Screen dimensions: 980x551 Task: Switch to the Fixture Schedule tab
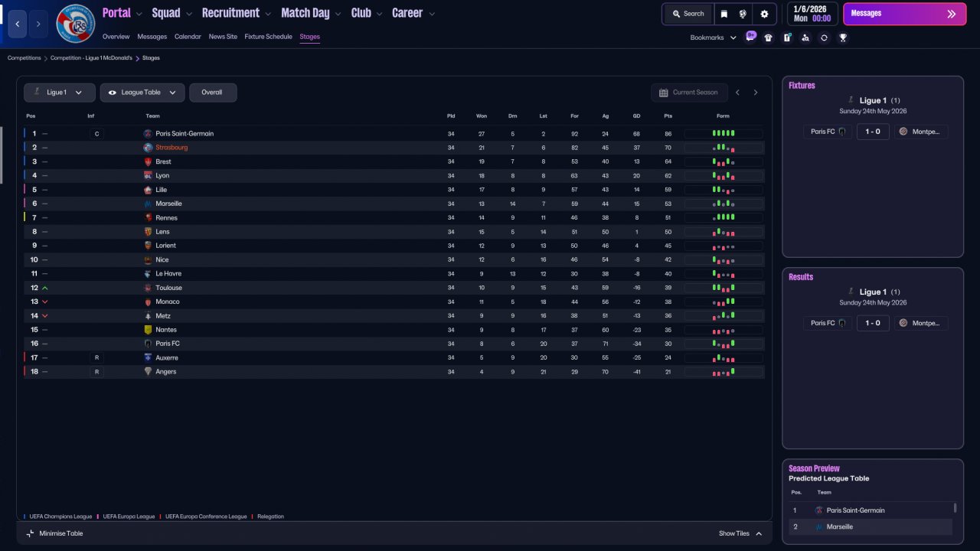[269, 37]
